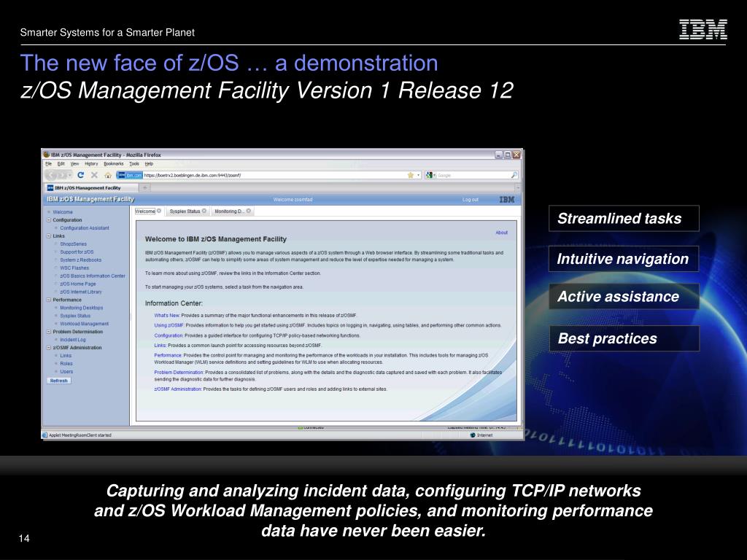Click the z/OSMF Administration link in Information Center
The height and width of the screenshot is (560, 747).
(178, 389)
